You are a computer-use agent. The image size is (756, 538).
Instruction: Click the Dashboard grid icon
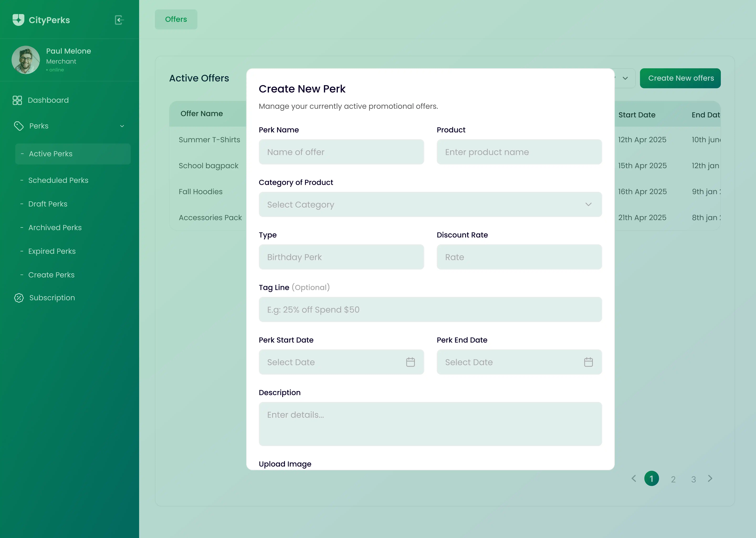(17, 100)
